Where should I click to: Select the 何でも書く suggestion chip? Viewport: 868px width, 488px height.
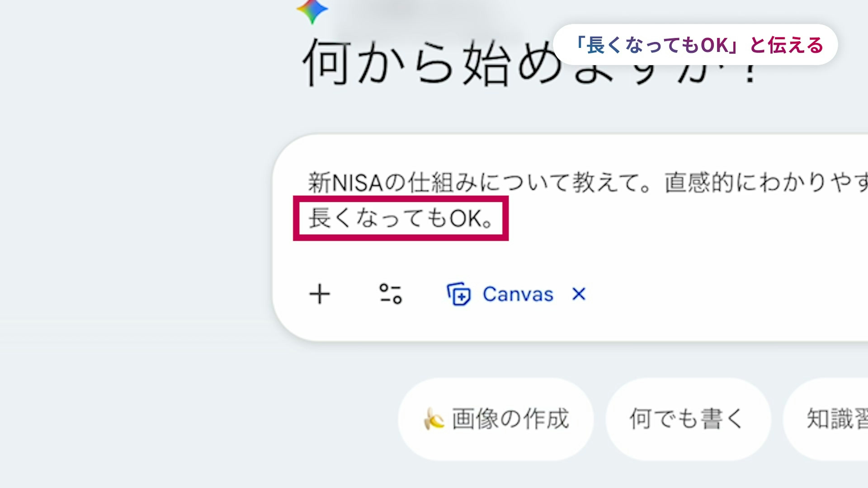click(687, 419)
